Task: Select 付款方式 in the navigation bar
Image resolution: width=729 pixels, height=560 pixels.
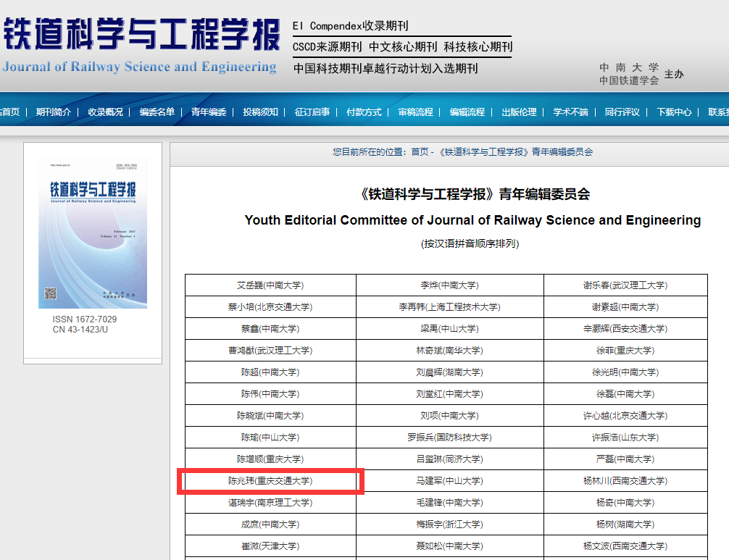Action: pos(364,112)
